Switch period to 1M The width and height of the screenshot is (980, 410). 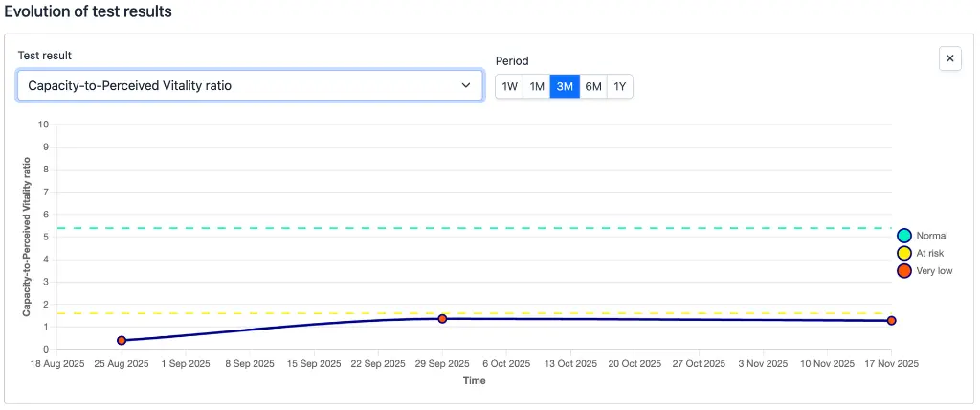tap(537, 86)
